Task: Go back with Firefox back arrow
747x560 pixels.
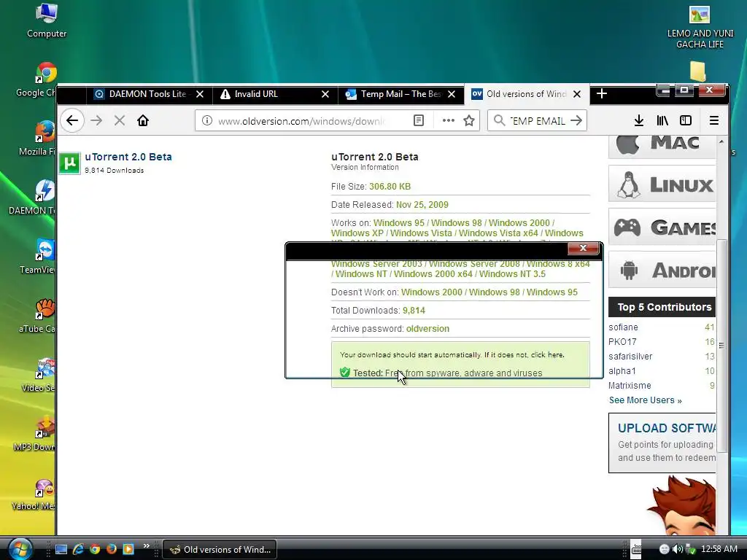Action: [x=72, y=120]
